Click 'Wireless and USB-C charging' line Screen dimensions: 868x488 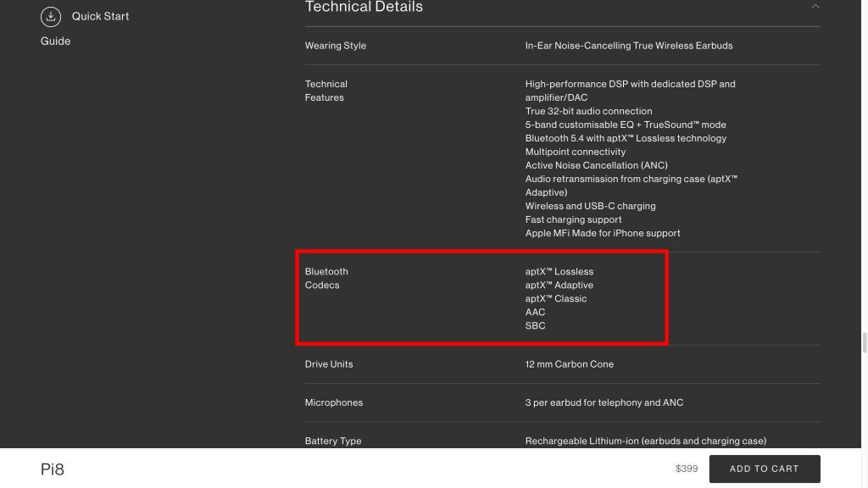(590, 206)
